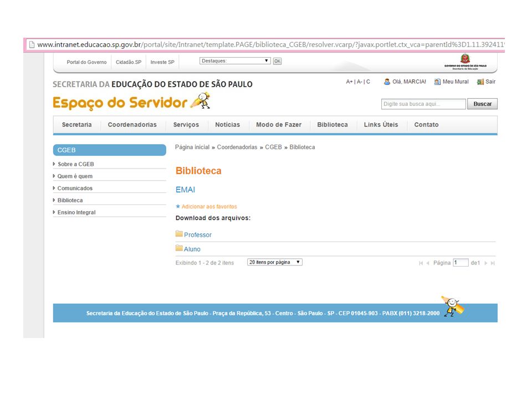The width and height of the screenshot is (532, 399).
Task: Click the orange Biblioteca page heading
Action: pos(198,171)
